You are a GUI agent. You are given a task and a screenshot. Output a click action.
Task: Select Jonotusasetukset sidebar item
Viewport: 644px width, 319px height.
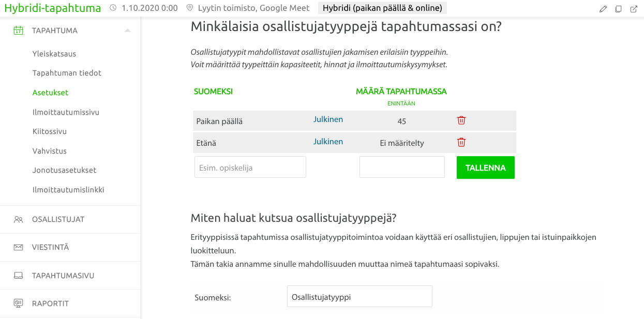(64, 170)
